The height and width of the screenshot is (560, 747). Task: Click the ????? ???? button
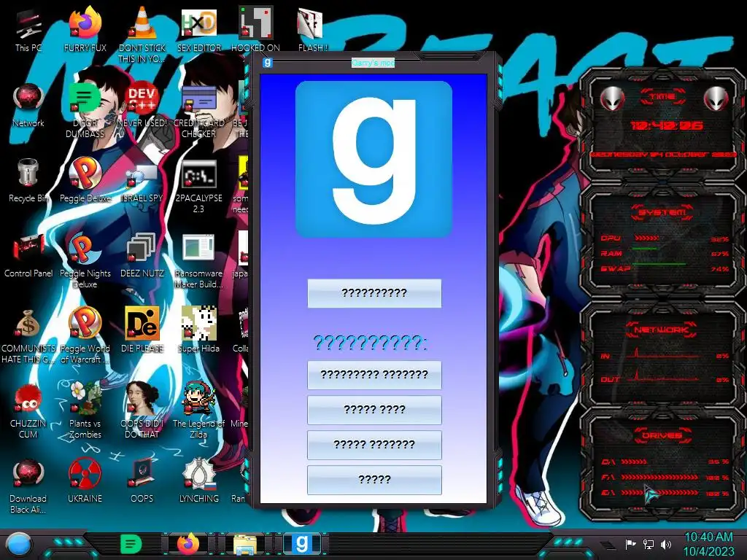tap(374, 410)
